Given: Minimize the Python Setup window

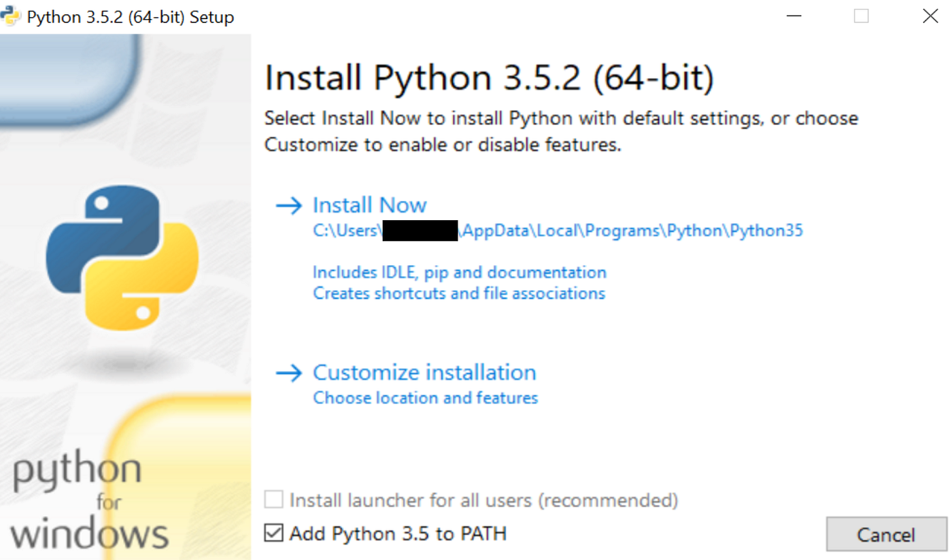Looking at the screenshot, I should (x=793, y=16).
